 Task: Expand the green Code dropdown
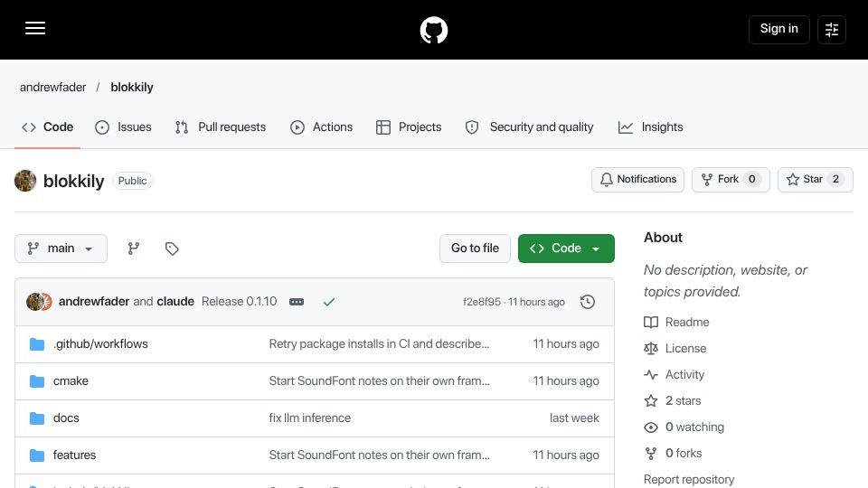[x=566, y=249]
